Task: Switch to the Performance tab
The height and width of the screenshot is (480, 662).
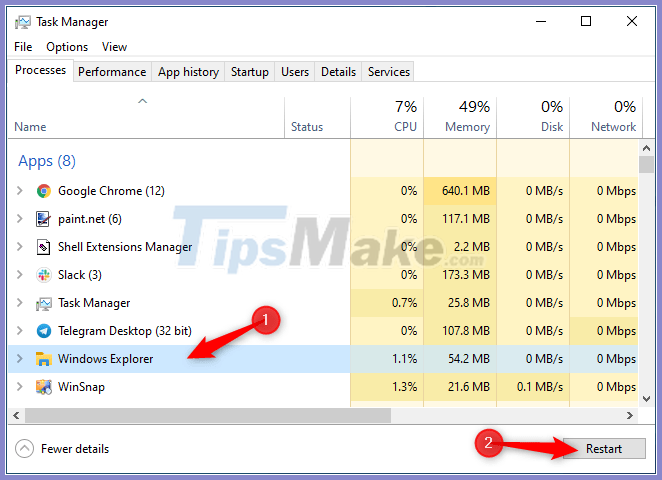Action: (112, 72)
